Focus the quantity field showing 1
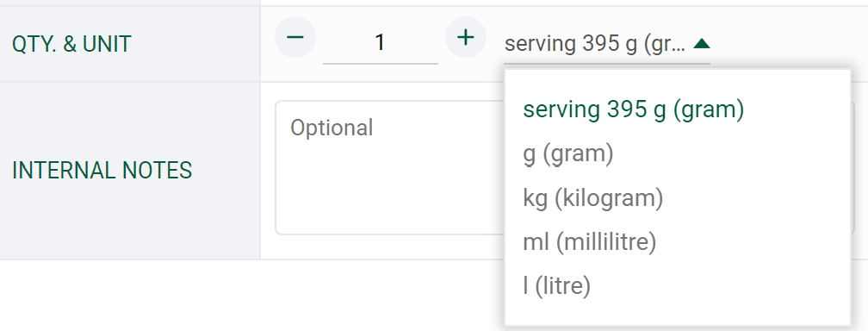 tap(381, 43)
